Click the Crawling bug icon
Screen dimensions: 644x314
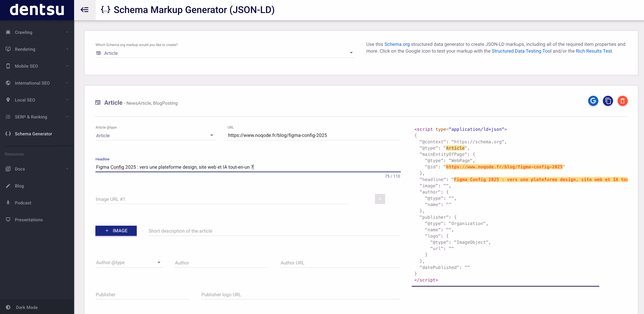(8, 32)
